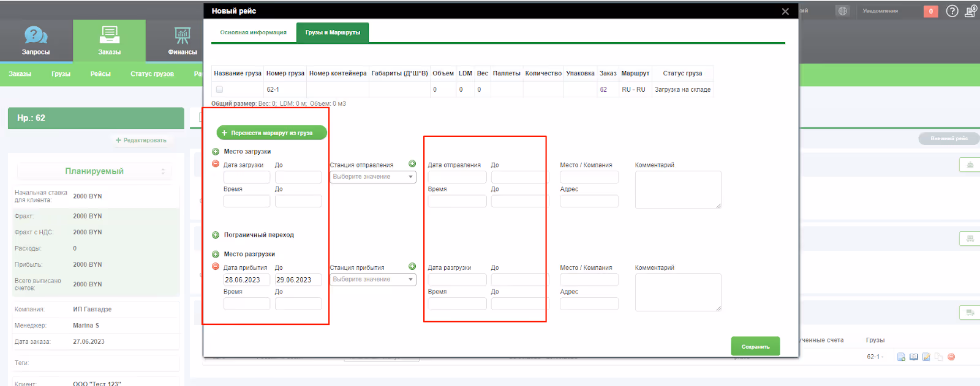The width and height of the screenshot is (980, 386).
Task: Click the view book icon for cargo 62-1
Action: (914, 357)
